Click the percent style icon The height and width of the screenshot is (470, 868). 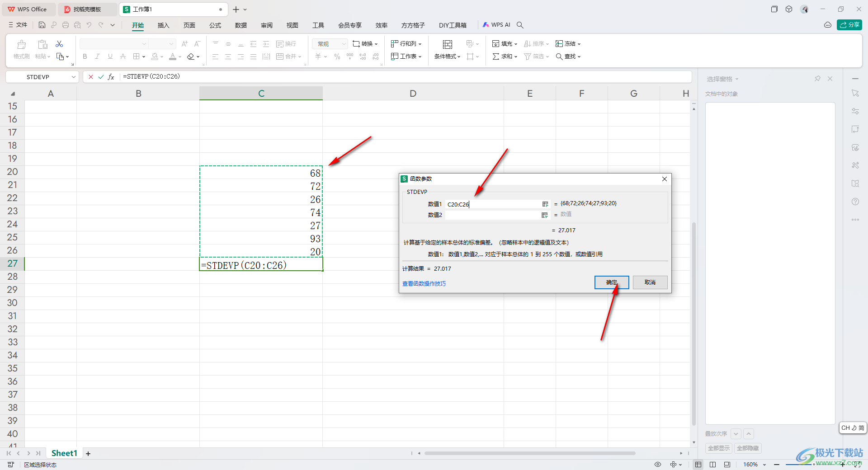[337, 56]
